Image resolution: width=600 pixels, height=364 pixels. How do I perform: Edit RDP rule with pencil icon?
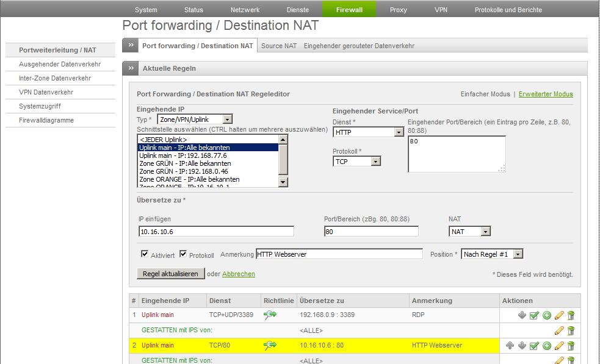tap(559, 315)
